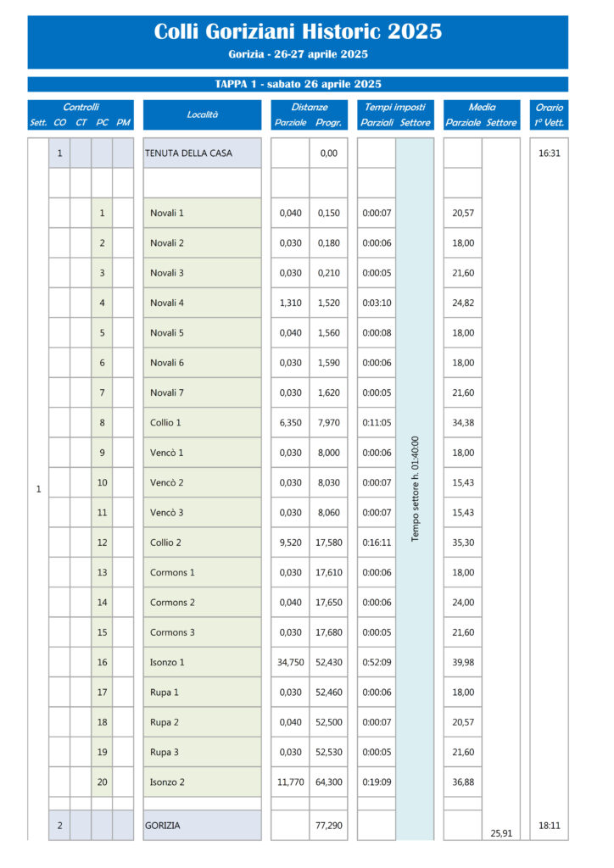Select the 'GORIZIA' arrival cell
The height and width of the screenshot is (868, 614).
click(202, 826)
